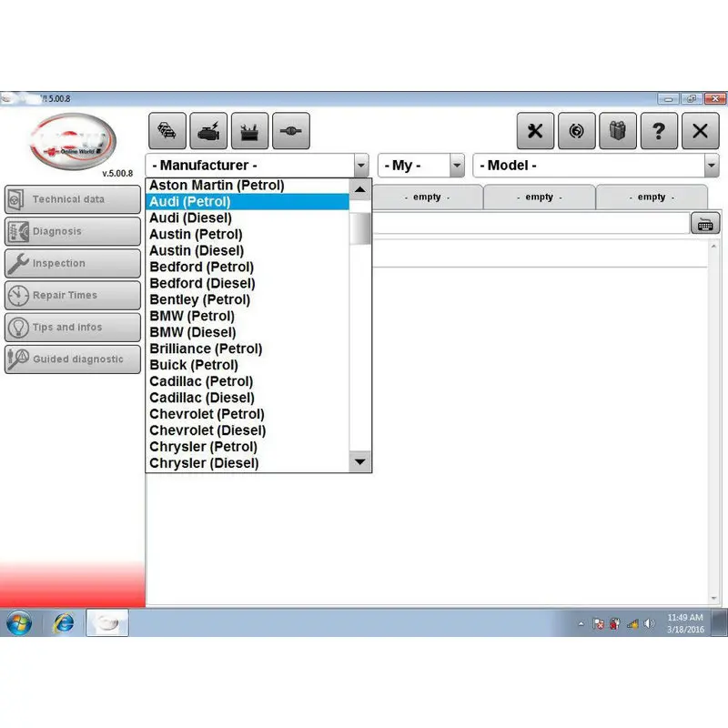
Task: Pick Chrysler (Diesel) in list
Action: pyautogui.click(x=248, y=463)
